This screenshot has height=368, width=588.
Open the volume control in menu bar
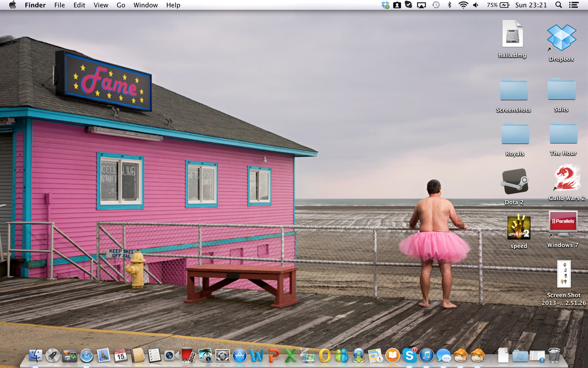point(475,5)
